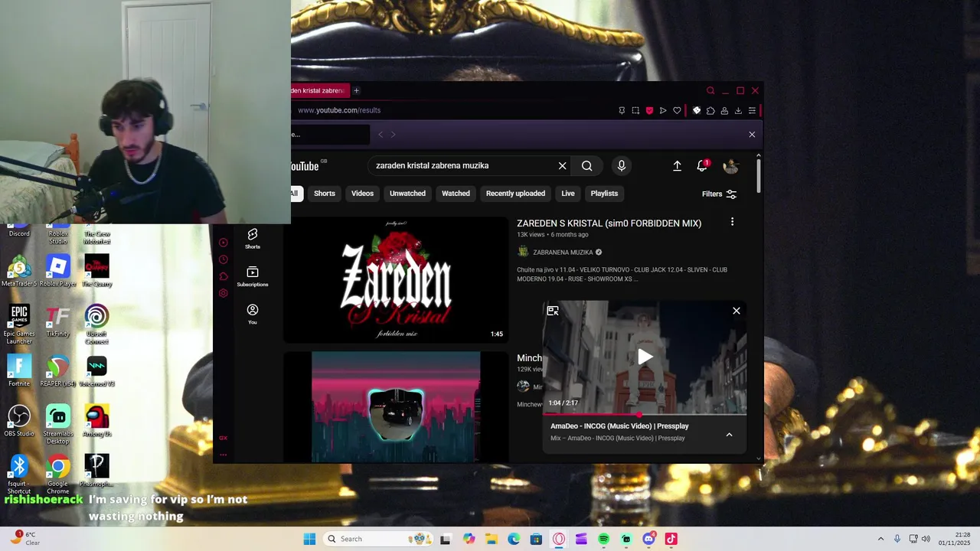980x551 pixels.
Task: Click the Windows taskbar Search box
Action: (x=377, y=539)
